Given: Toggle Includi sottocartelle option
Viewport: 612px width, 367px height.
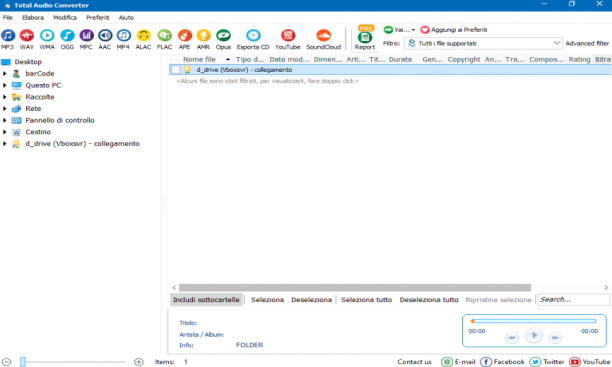Looking at the screenshot, I should tap(206, 300).
